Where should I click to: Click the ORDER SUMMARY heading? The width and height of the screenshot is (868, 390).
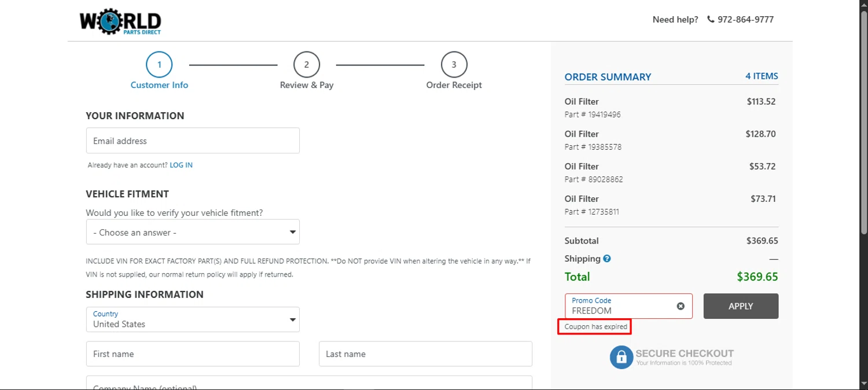coord(608,77)
